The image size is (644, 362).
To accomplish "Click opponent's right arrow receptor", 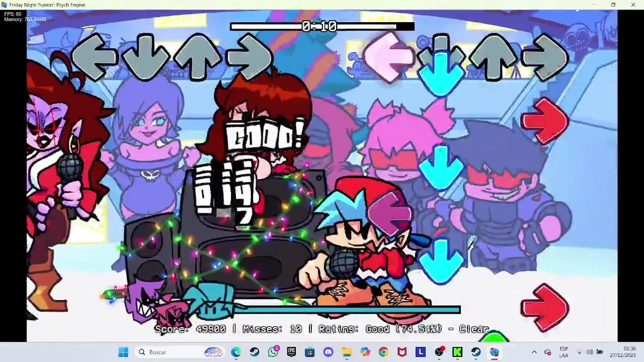I will pos(249,56).
